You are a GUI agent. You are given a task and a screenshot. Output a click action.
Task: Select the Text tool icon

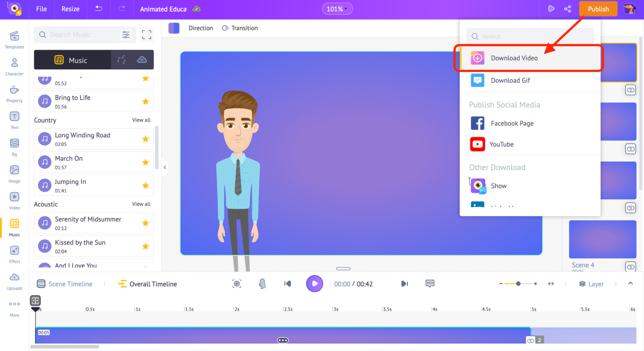(14, 116)
